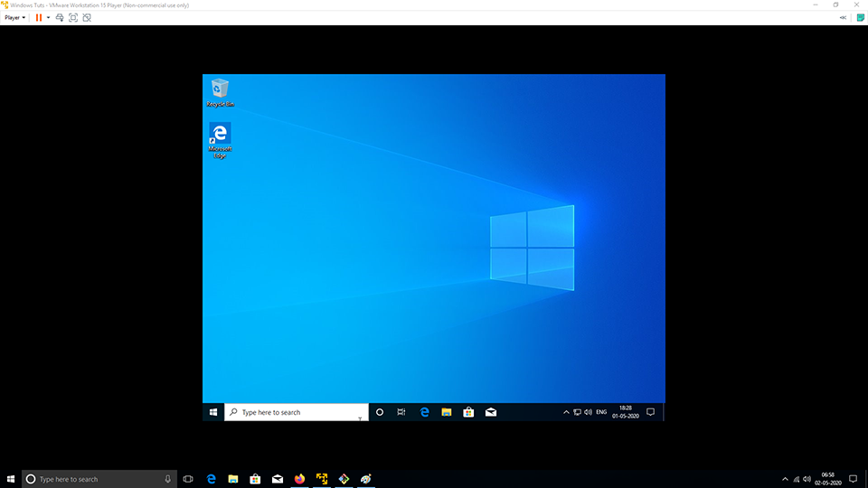The width and height of the screenshot is (868, 488).
Task: Open host clock showing 06:58
Action: click(828, 479)
